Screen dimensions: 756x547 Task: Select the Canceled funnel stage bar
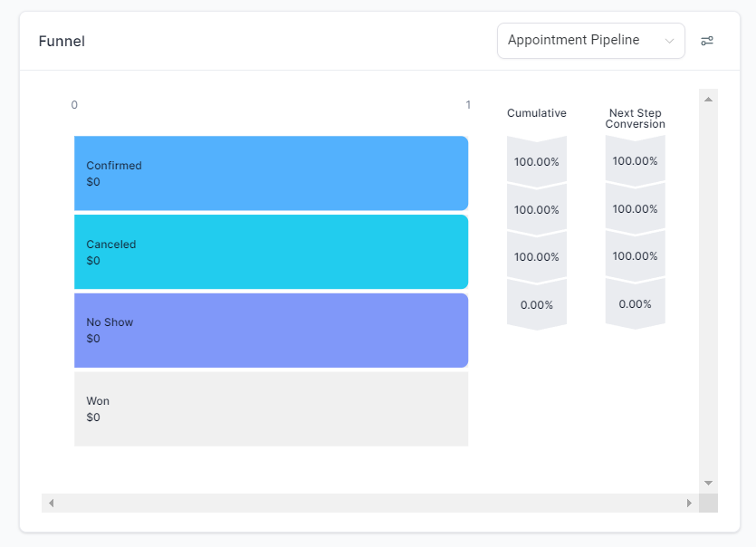coord(271,252)
